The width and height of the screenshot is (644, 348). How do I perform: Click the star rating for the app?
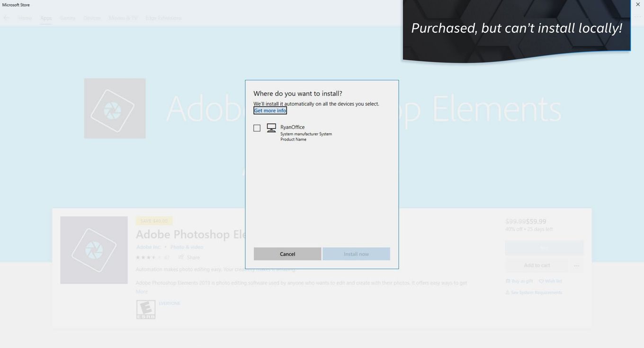149,257
